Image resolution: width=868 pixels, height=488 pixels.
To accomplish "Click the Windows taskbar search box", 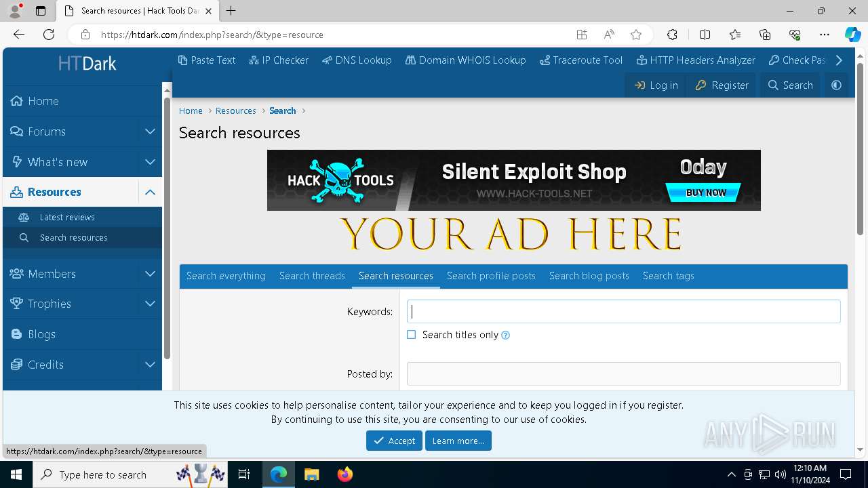I will (130, 474).
